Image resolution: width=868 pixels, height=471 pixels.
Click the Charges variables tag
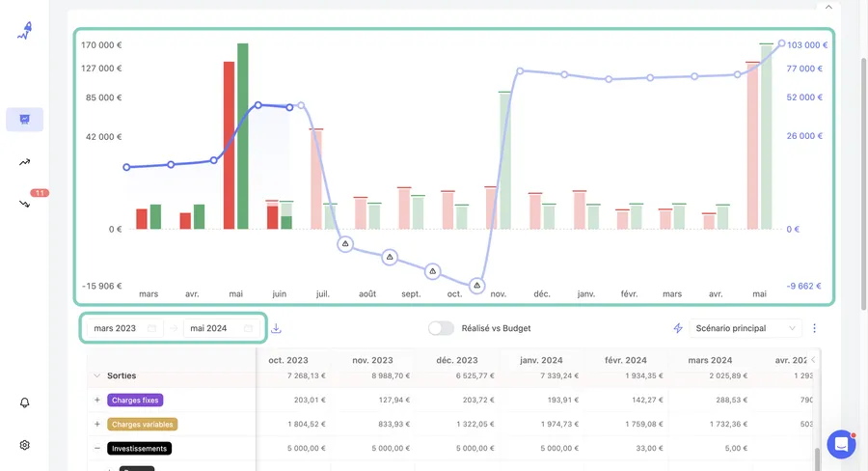coord(143,425)
